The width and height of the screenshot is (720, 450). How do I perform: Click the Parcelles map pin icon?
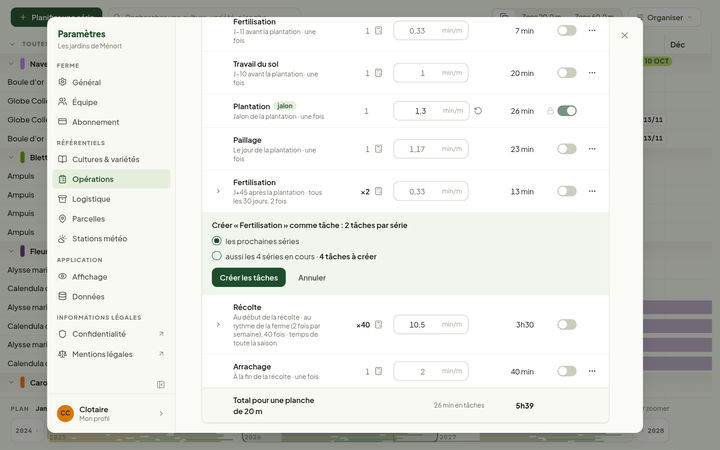(62, 219)
